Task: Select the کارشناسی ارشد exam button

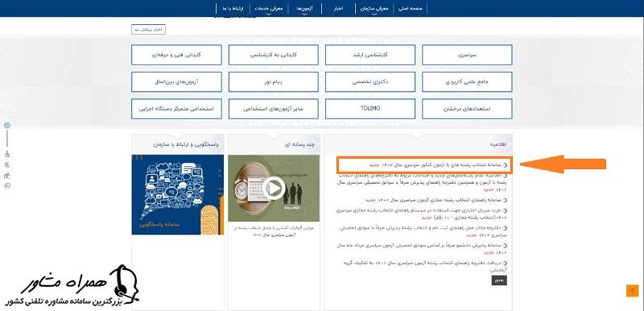Action: 370,55
